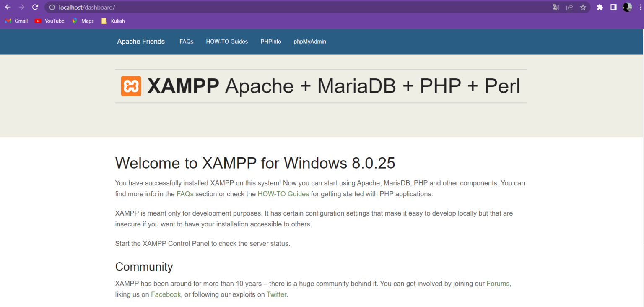Open the browser side panel icon
This screenshot has height=307, width=644.
[613, 7]
